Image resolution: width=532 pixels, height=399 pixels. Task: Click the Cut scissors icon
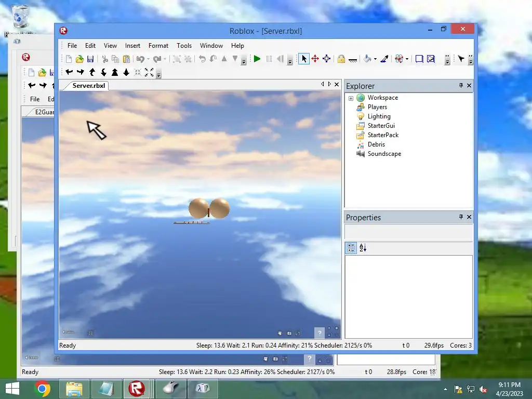[105, 59]
